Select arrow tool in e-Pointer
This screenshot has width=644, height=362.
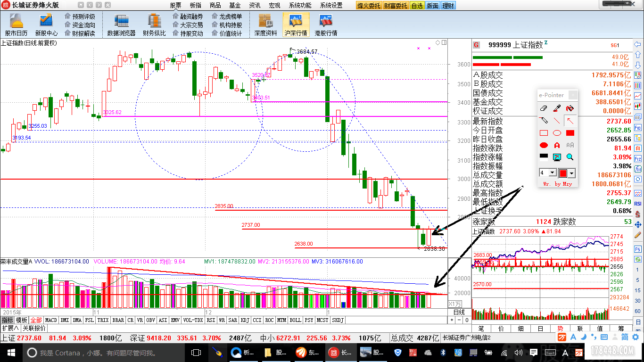[570, 120]
